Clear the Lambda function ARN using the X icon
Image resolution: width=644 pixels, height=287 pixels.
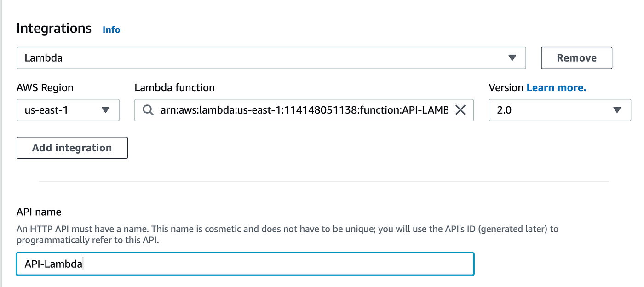[460, 110]
